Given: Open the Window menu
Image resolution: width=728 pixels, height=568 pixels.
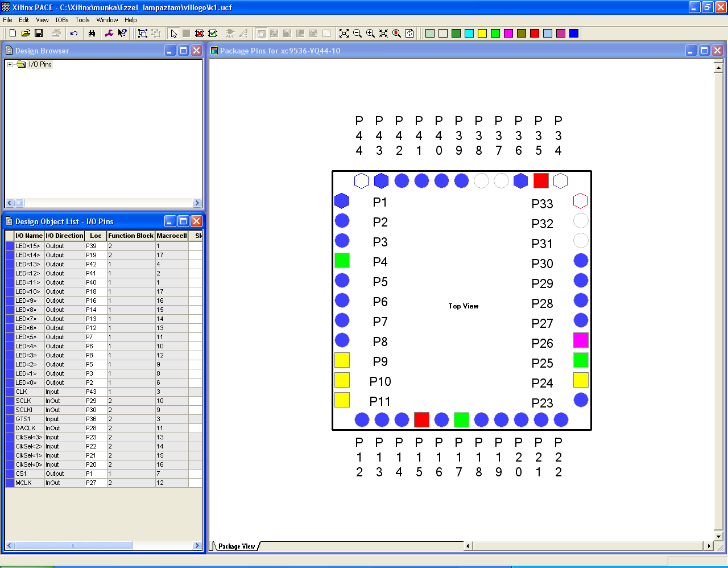Looking at the screenshot, I should (x=107, y=20).
